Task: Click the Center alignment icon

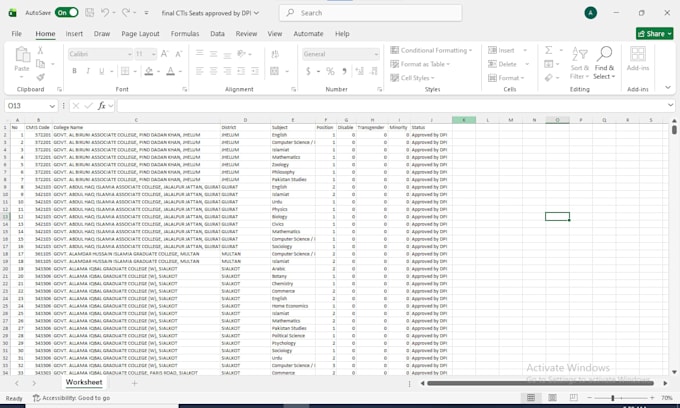Action: click(x=213, y=71)
